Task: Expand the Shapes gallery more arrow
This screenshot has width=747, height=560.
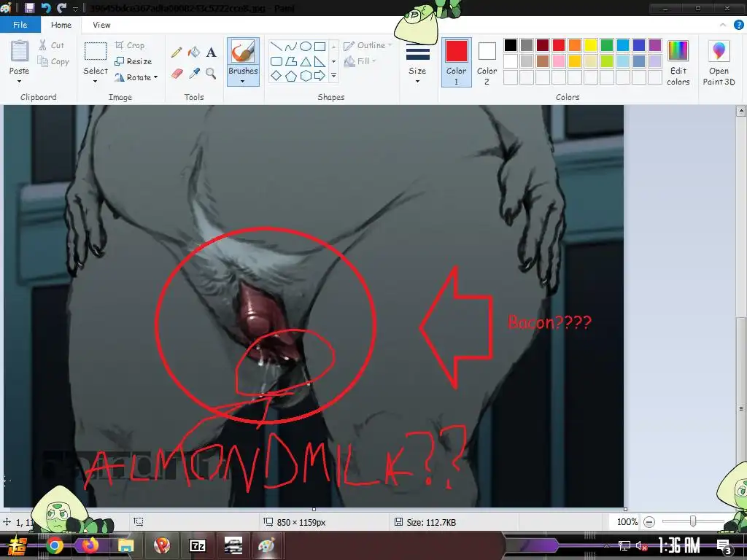Action: pyautogui.click(x=333, y=76)
